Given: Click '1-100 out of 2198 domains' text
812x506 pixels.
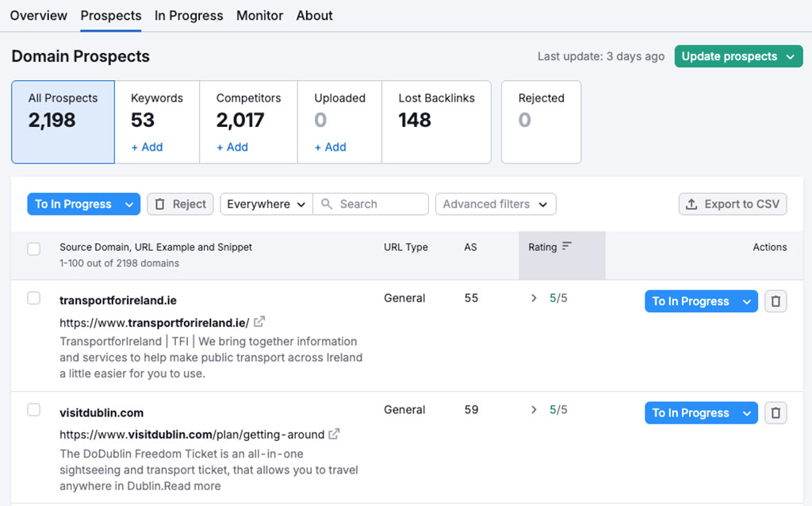Looking at the screenshot, I should tap(119, 263).
